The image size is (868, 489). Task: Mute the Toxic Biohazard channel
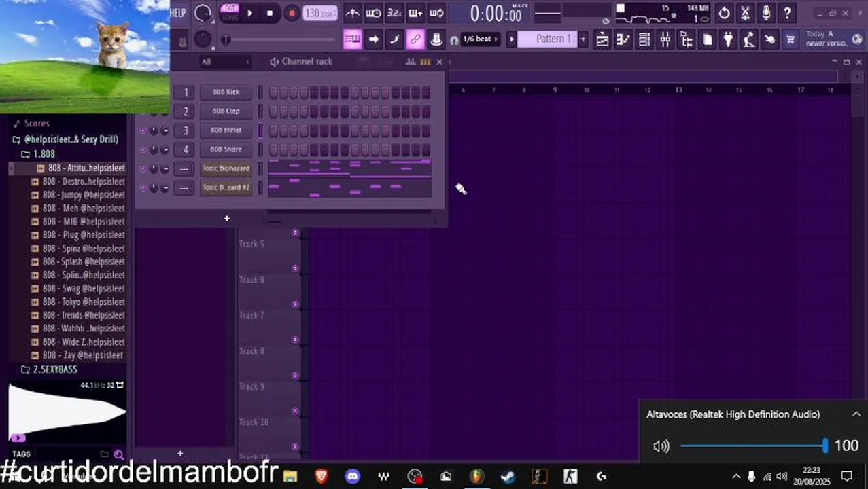(143, 168)
